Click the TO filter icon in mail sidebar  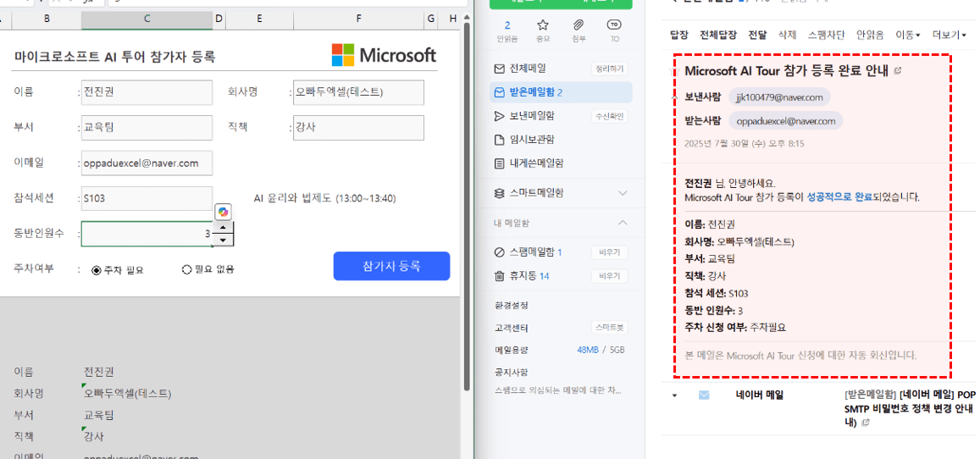(x=614, y=30)
